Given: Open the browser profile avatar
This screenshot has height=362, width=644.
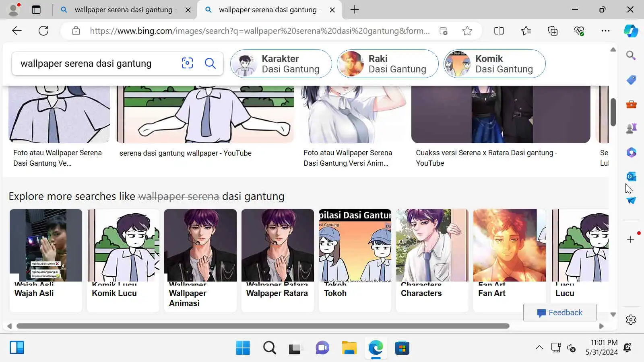Looking at the screenshot, I should point(14,10).
